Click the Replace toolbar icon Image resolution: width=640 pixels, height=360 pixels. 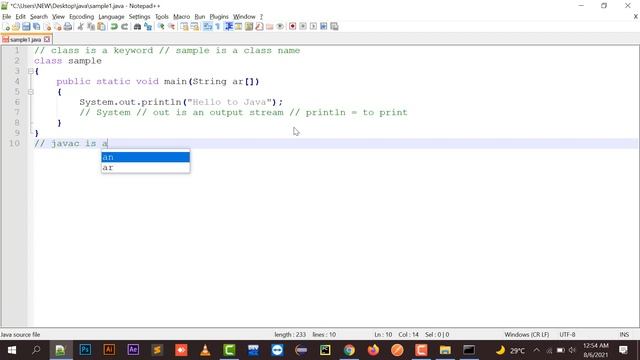(x=148, y=27)
